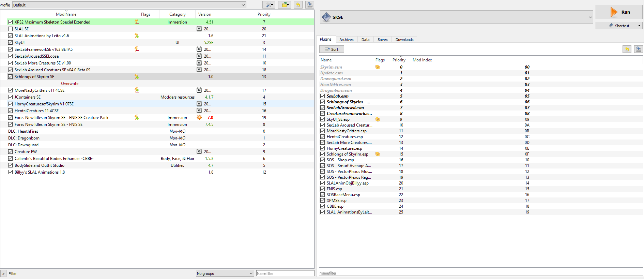This screenshot has height=279, width=644.
Task: Toggle the XPMSE.esp plugin checkbox
Action: point(322,201)
